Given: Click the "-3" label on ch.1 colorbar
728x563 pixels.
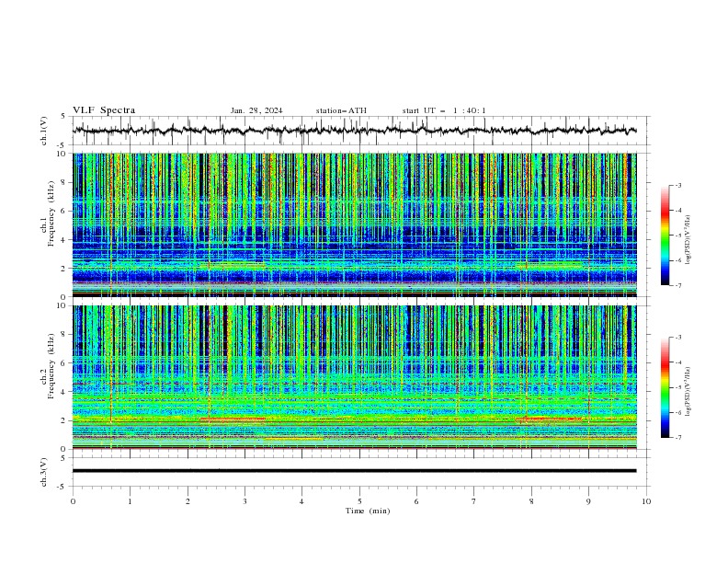Looking at the screenshot, I should pos(678,185).
